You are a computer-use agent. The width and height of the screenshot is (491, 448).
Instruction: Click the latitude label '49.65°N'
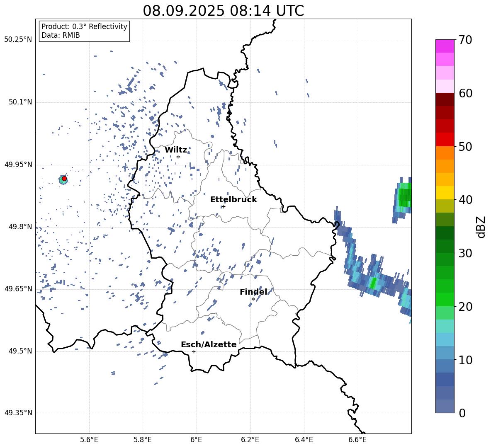pyautogui.click(x=18, y=288)
